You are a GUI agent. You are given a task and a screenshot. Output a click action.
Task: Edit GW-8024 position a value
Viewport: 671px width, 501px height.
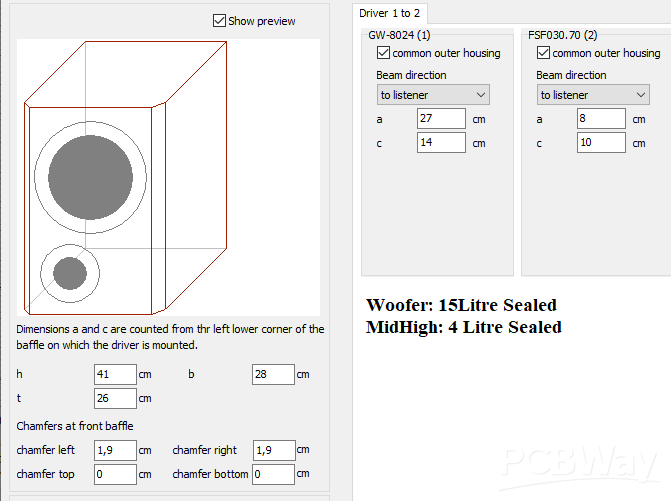441,119
